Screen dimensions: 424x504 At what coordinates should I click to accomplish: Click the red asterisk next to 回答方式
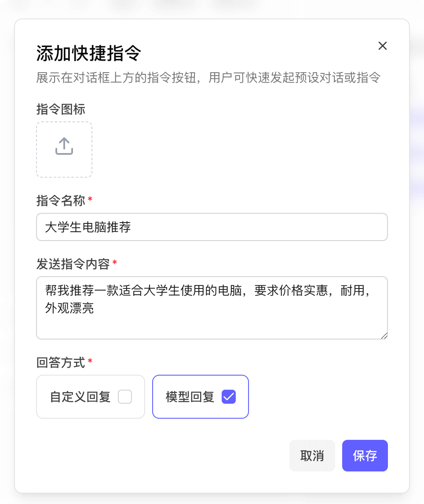pyautogui.click(x=89, y=362)
